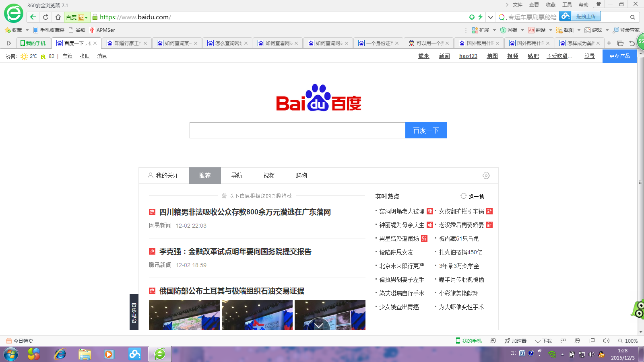Click the green compatibility swirl icon in address bar

pos(472,17)
